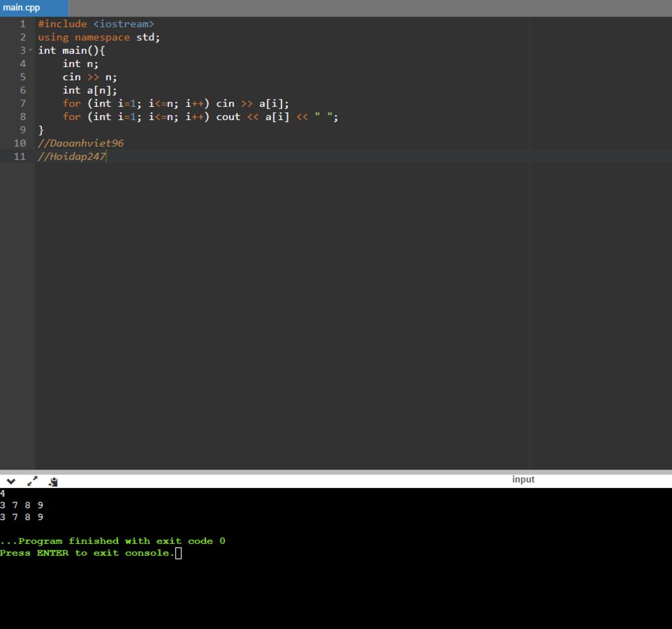
Task: Click the cin loop on line 7
Action: (176, 104)
